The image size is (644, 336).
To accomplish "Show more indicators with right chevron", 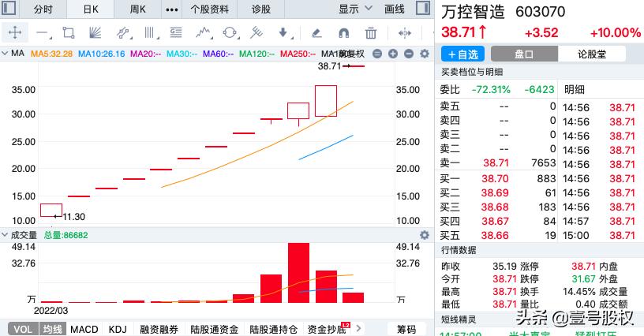I will point(358,328).
